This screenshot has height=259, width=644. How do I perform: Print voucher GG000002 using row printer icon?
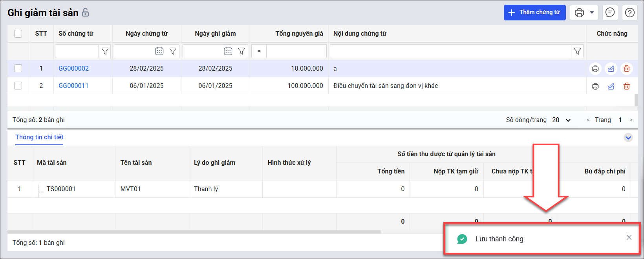tap(595, 69)
